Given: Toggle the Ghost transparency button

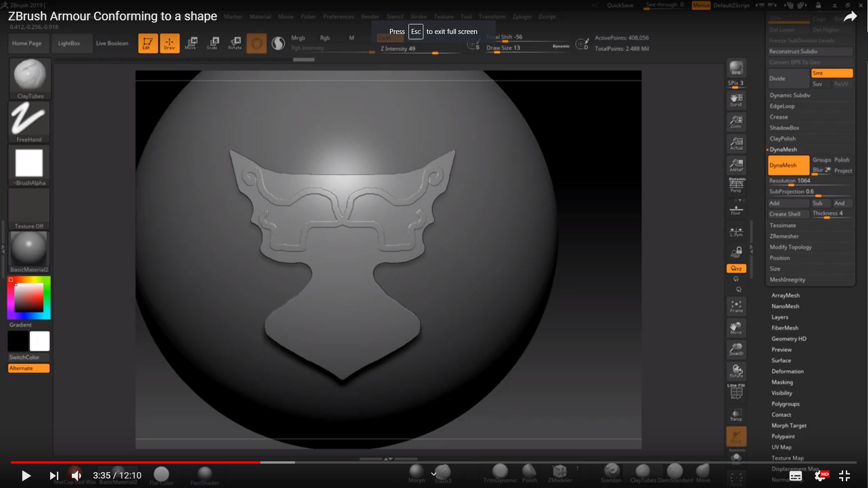Looking at the screenshot, I should click(x=736, y=436).
